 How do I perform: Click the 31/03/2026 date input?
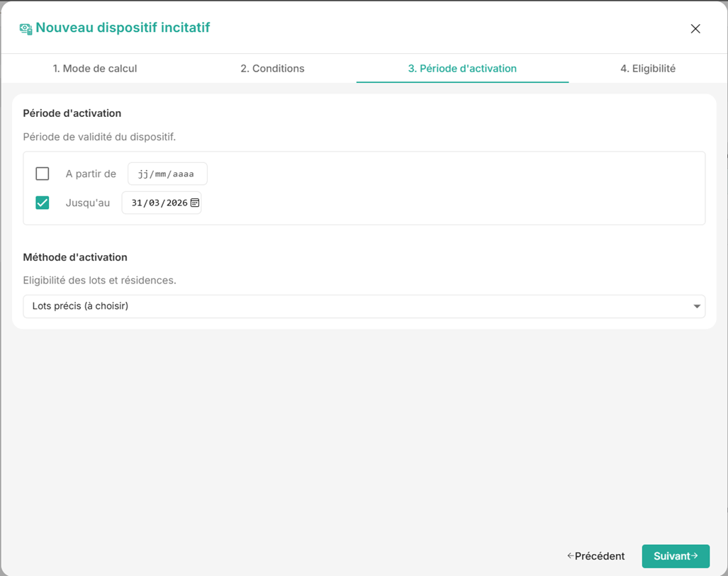pyautogui.click(x=162, y=203)
